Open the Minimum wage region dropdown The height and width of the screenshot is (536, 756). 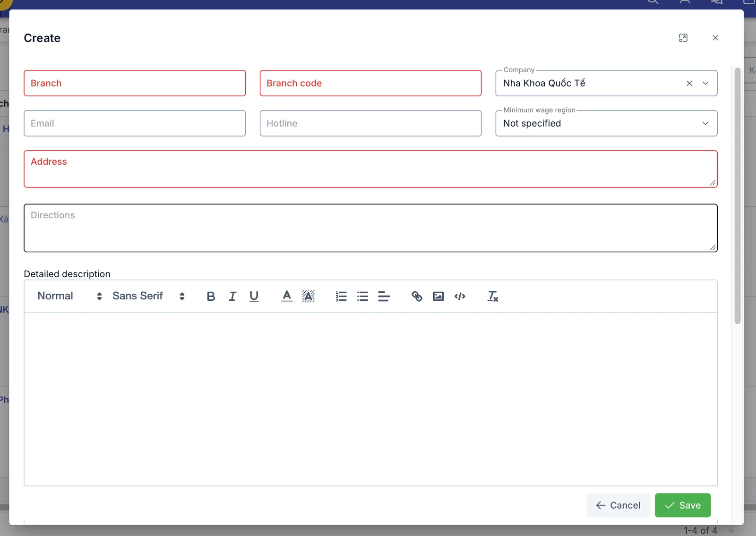606,123
